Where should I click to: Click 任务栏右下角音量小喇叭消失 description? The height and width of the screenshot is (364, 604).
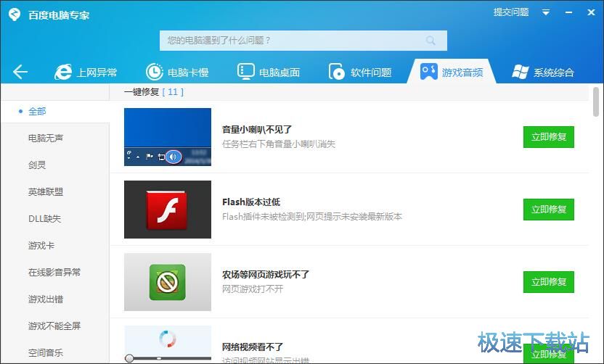tap(279, 144)
